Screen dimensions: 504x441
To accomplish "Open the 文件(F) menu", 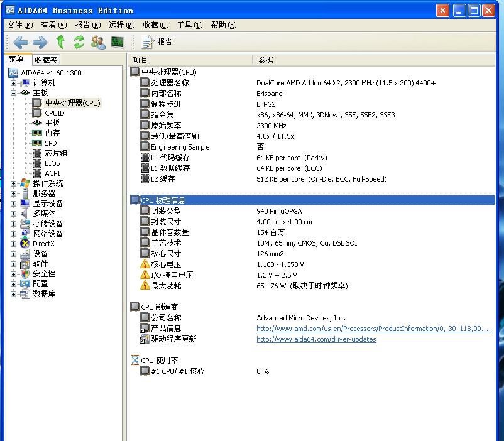I will (20, 25).
